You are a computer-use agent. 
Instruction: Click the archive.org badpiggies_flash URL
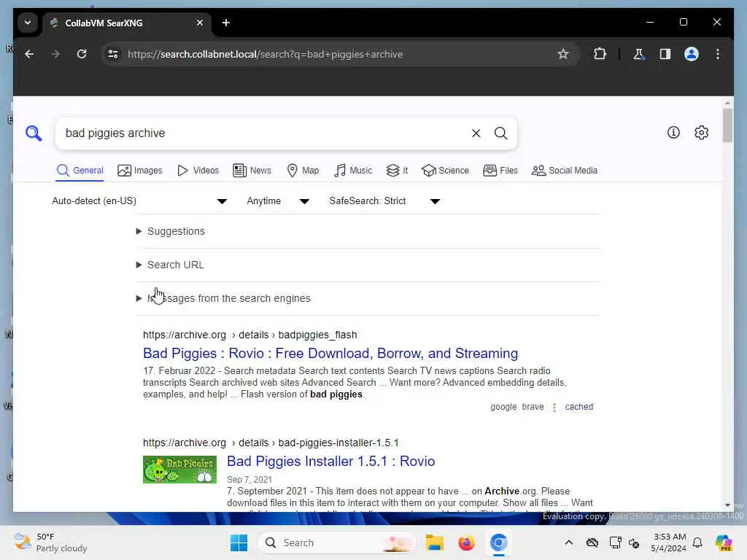coord(249,335)
